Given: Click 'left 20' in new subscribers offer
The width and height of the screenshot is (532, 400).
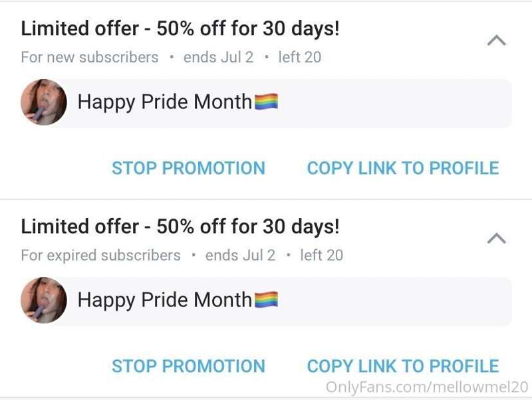Looking at the screenshot, I should [x=300, y=57].
